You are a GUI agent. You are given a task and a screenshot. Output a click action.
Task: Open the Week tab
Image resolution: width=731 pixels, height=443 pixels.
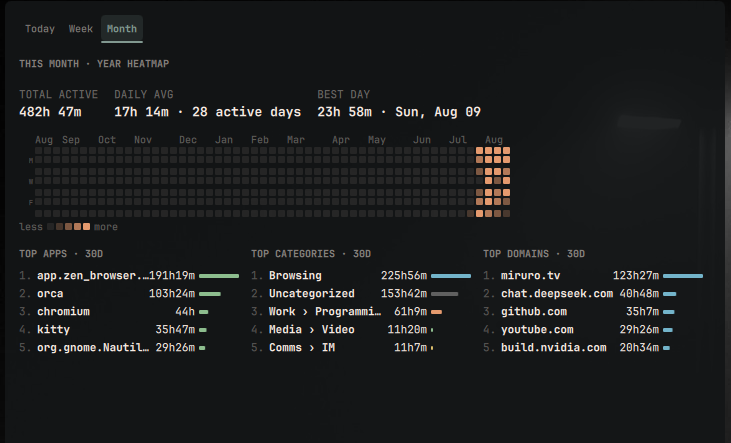coord(81,29)
